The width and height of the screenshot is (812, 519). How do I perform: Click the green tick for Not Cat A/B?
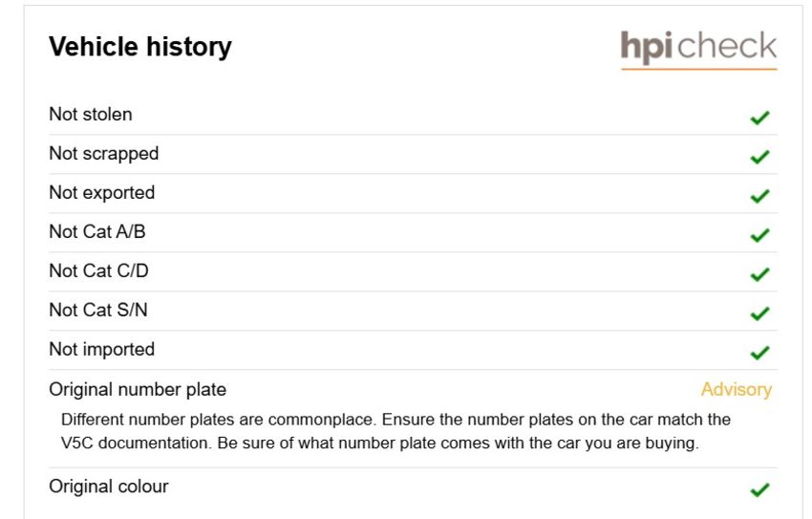759,235
